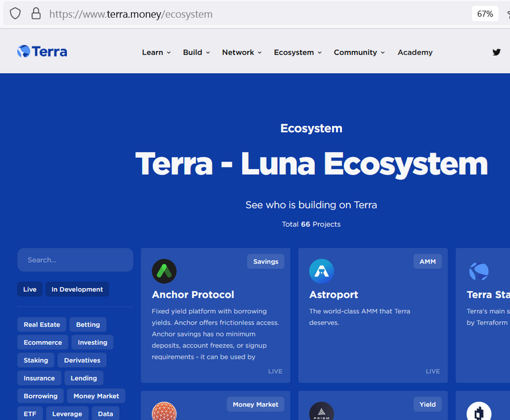Select the Money Market filter tag
This screenshot has height=420, width=510.
pyautogui.click(x=96, y=396)
